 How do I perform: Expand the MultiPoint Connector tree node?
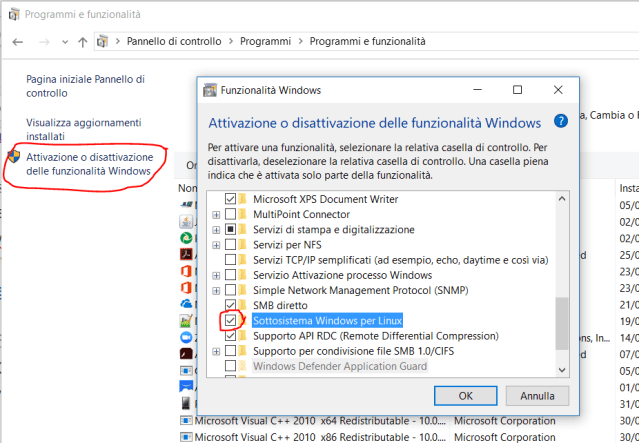point(216,214)
